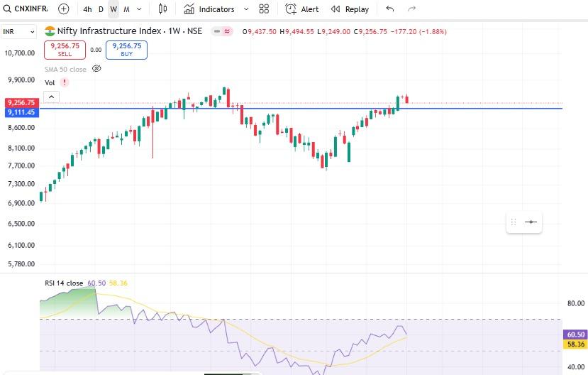Switch to the M monthly timeframe

(x=126, y=9)
